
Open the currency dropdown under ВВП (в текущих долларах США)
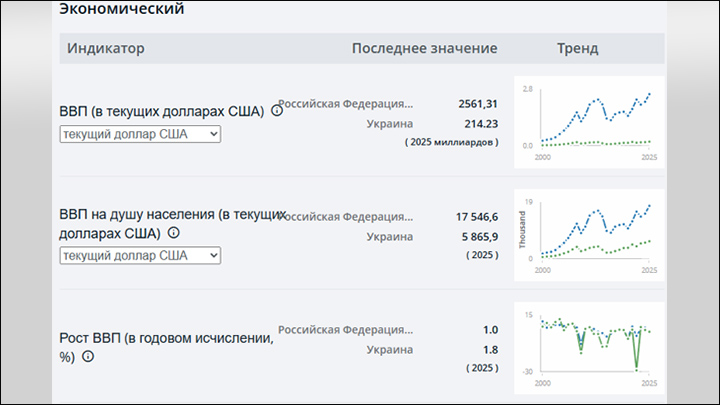point(140,134)
